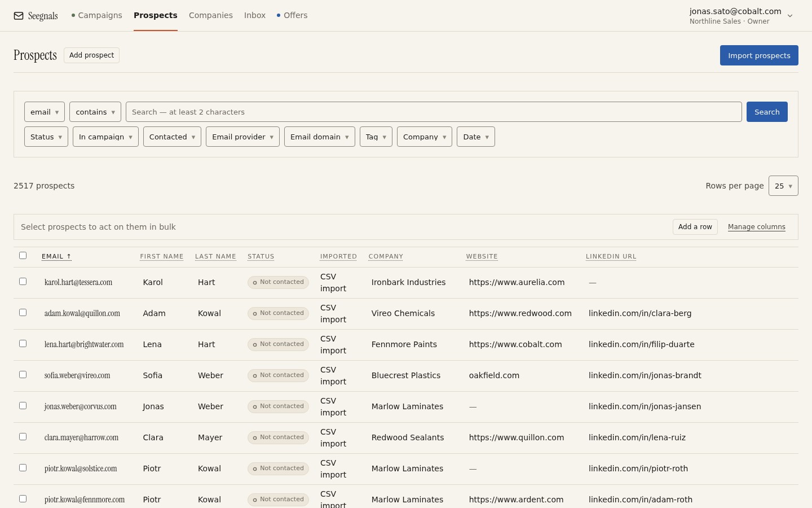Click Not contacted badge for Karol Hart
Screen dimensions: 812x508
point(278,282)
